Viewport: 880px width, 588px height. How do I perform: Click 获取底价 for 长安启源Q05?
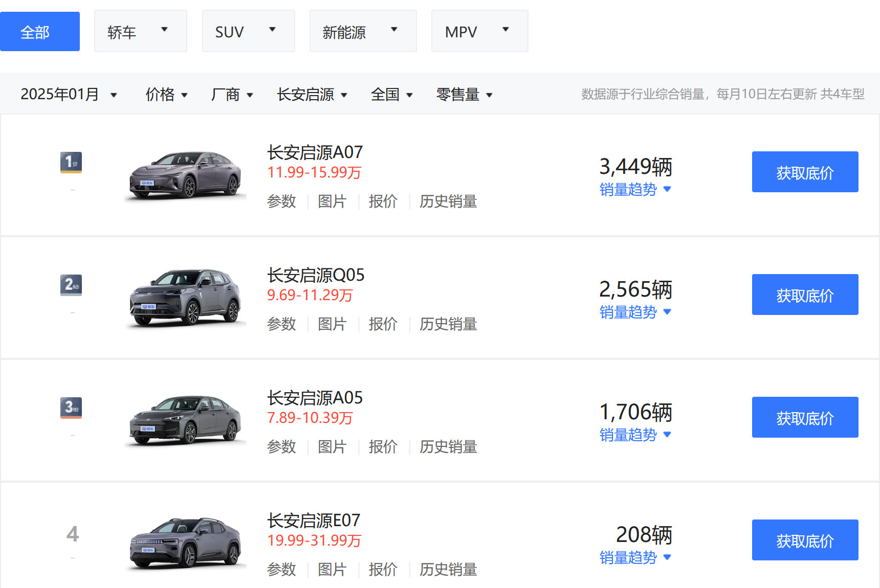pyautogui.click(x=805, y=295)
